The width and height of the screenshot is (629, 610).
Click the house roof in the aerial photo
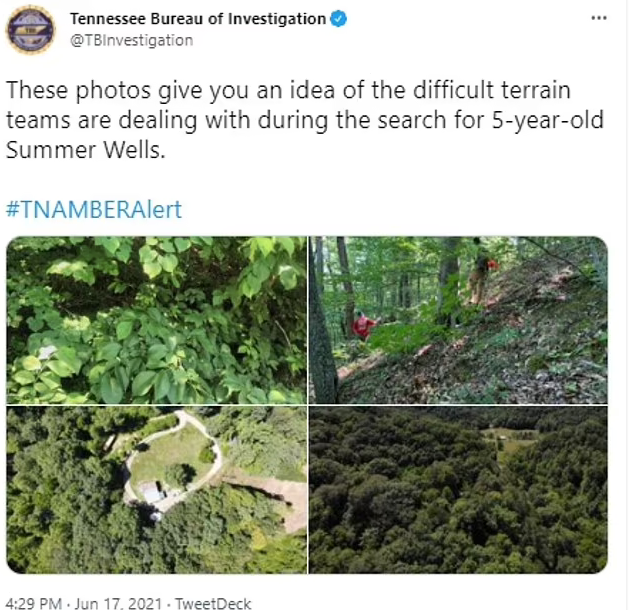[x=152, y=491]
